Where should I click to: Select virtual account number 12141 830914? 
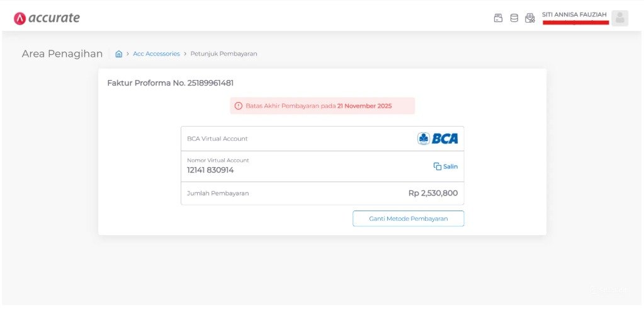[210, 170]
